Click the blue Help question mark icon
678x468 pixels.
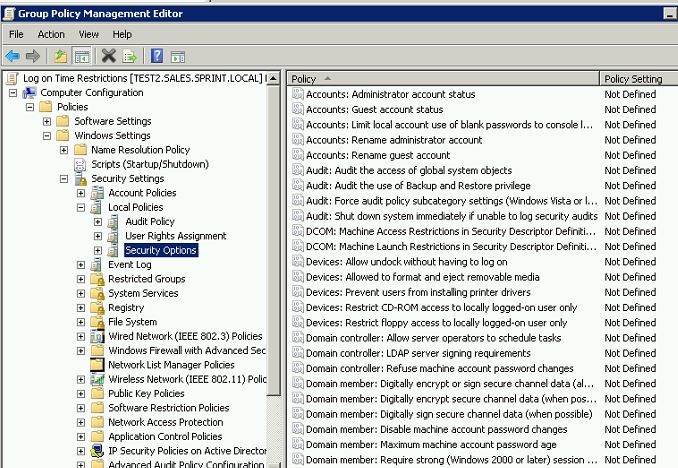click(157, 56)
